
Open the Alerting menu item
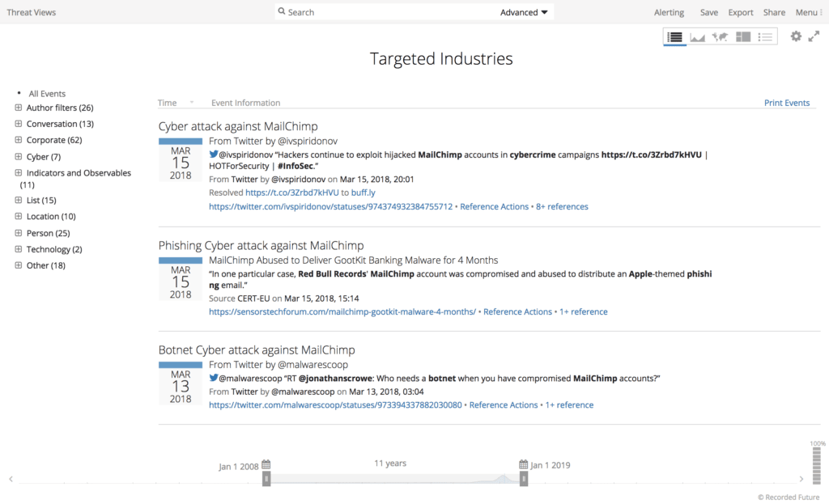click(x=669, y=12)
